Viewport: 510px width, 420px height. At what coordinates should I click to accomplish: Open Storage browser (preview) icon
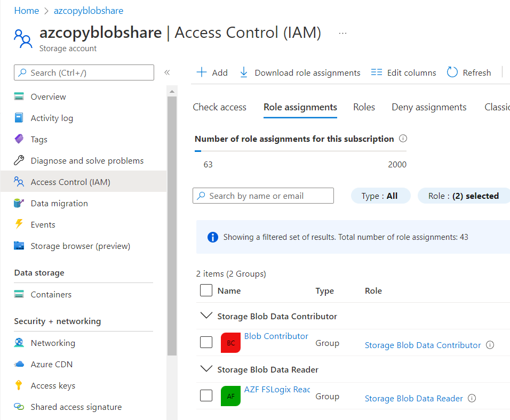[19, 246]
